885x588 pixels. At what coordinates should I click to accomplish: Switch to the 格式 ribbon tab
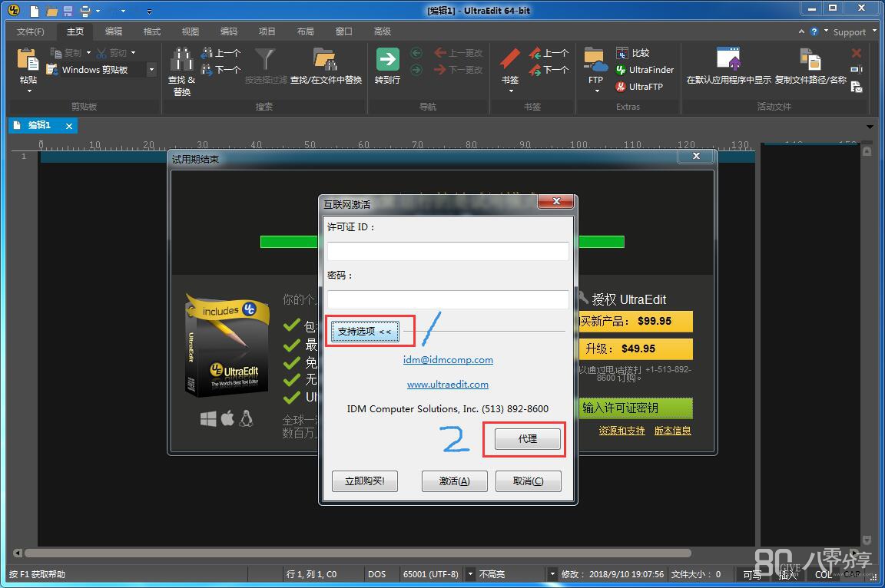[x=152, y=31]
